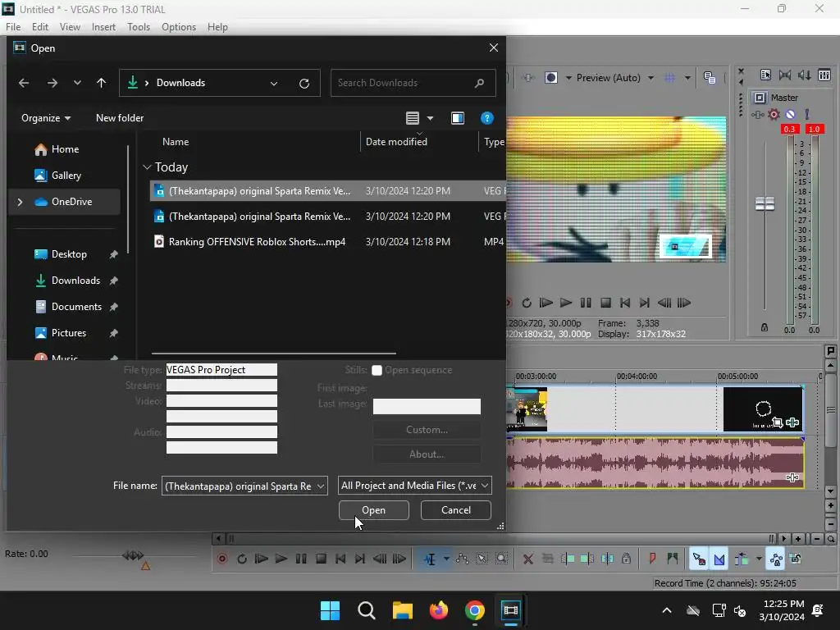Click the Trim End icon
The width and height of the screenshot is (840, 630).
click(x=587, y=559)
